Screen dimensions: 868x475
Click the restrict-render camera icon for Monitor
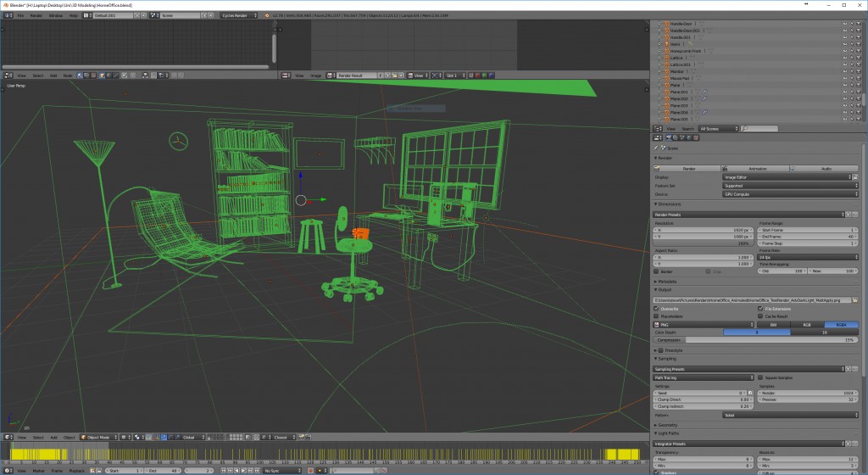point(860,71)
